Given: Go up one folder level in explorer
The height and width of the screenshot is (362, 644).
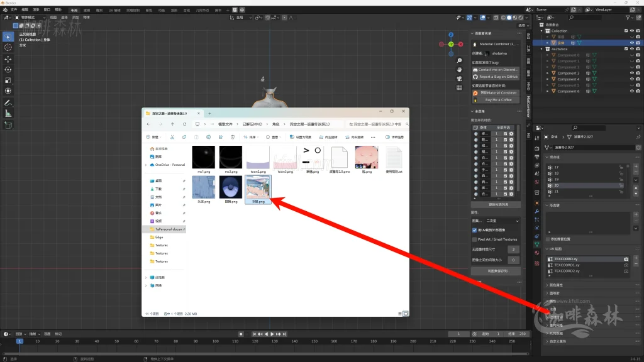Looking at the screenshot, I should (172, 124).
